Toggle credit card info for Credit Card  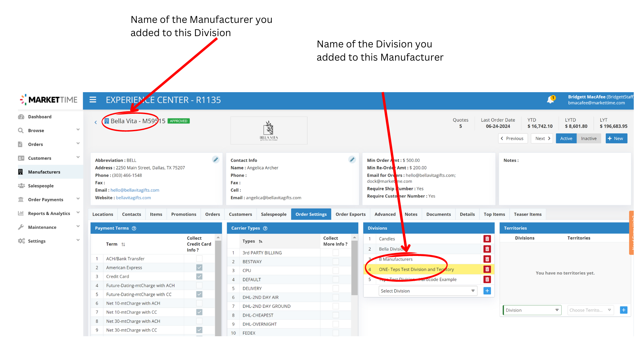coord(199,277)
